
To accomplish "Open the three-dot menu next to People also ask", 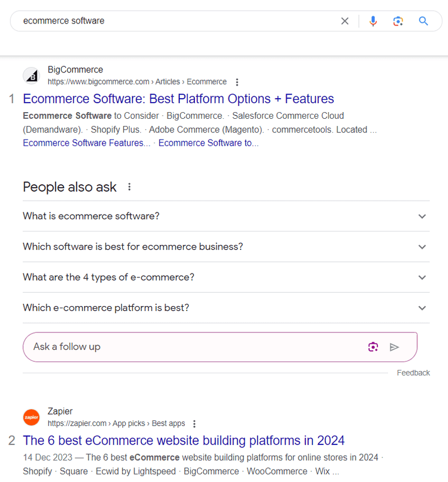I will (x=129, y=187).
